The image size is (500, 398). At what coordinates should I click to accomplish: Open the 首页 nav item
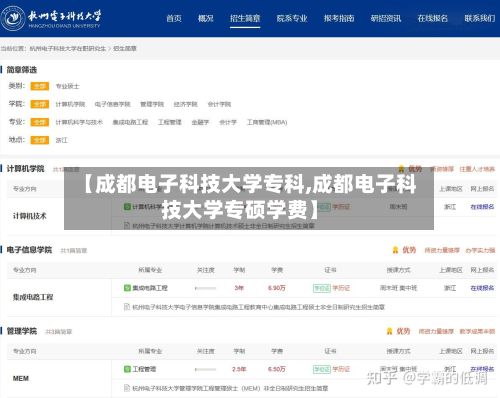click(174, 18)
